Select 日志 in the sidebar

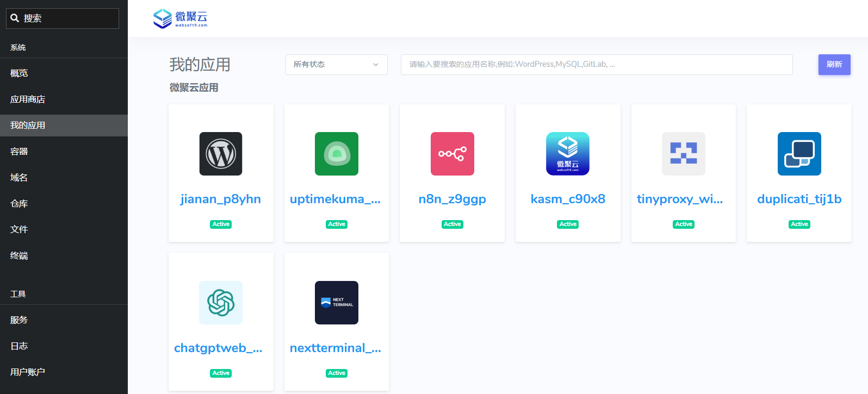point(19,346)
